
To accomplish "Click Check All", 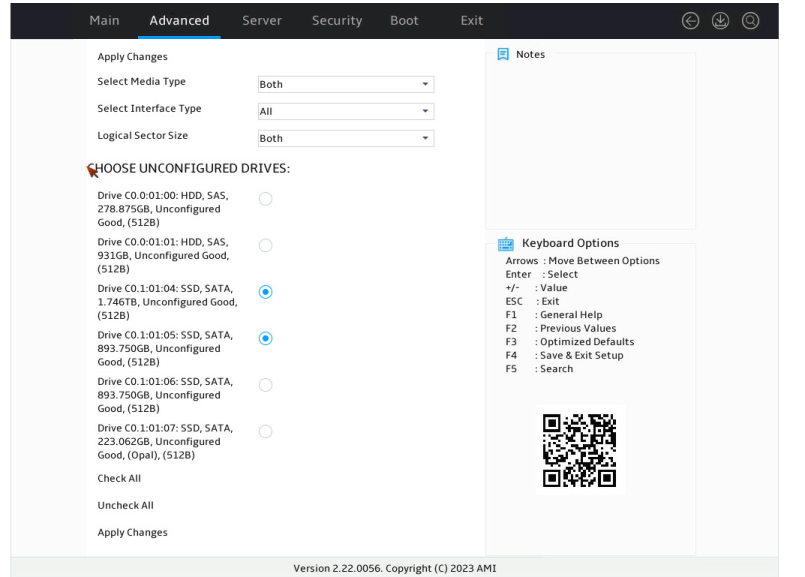I will (119, 478).
